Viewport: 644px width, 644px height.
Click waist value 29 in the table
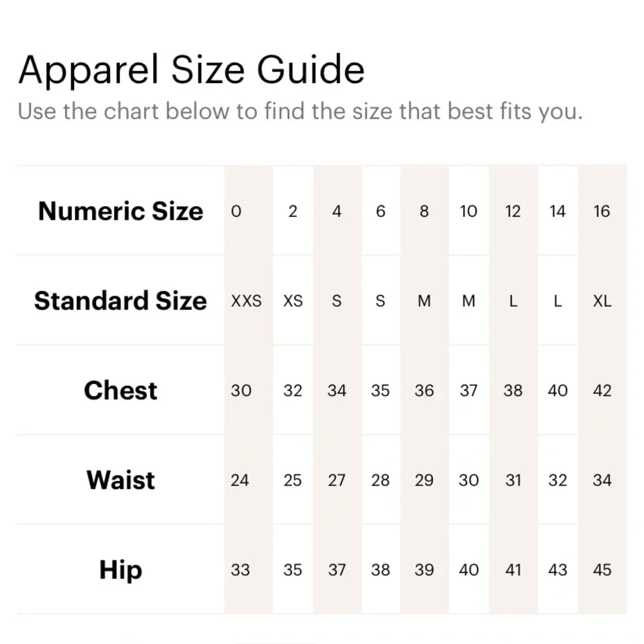424,480
